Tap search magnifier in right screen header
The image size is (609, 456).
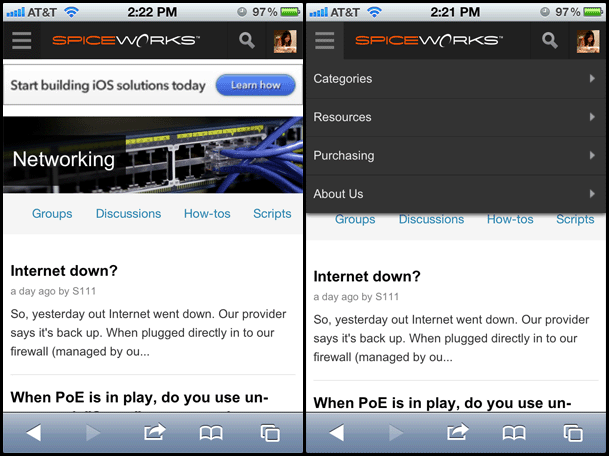550,40
